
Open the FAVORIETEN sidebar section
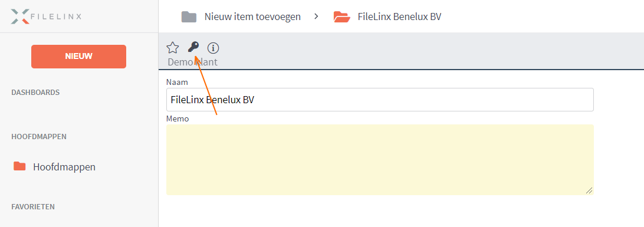tap(33, 207)
